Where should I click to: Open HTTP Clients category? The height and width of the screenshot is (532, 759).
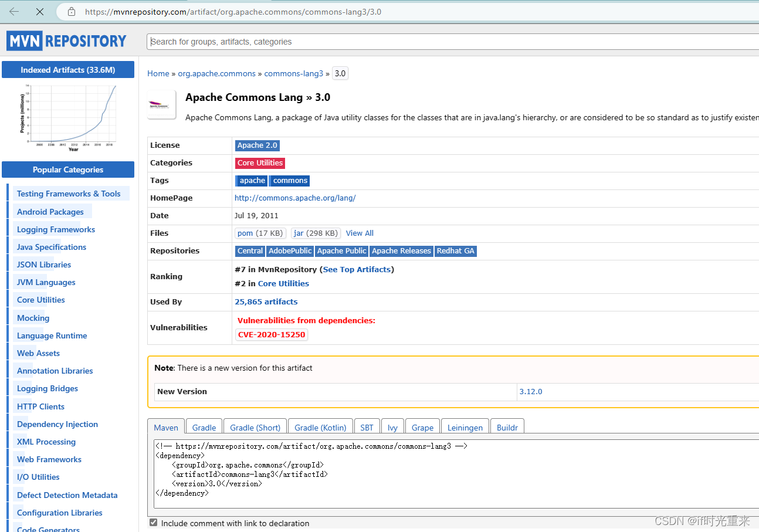pos(40,406)
